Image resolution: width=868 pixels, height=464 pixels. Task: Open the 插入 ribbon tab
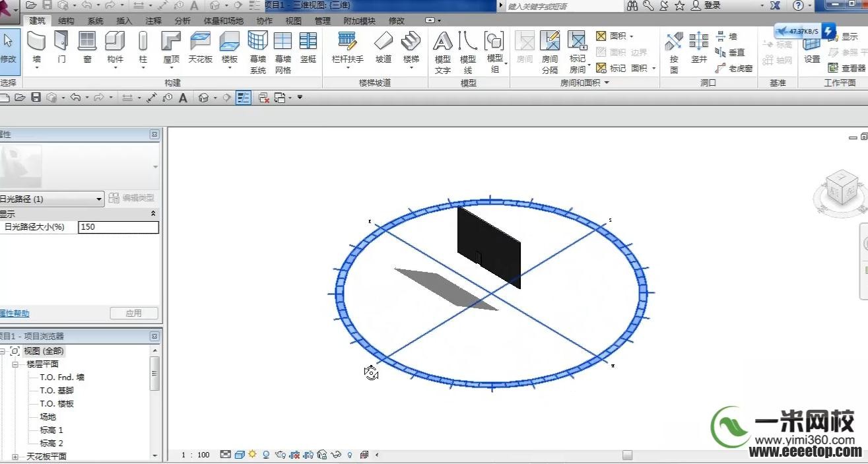point(124,21)
